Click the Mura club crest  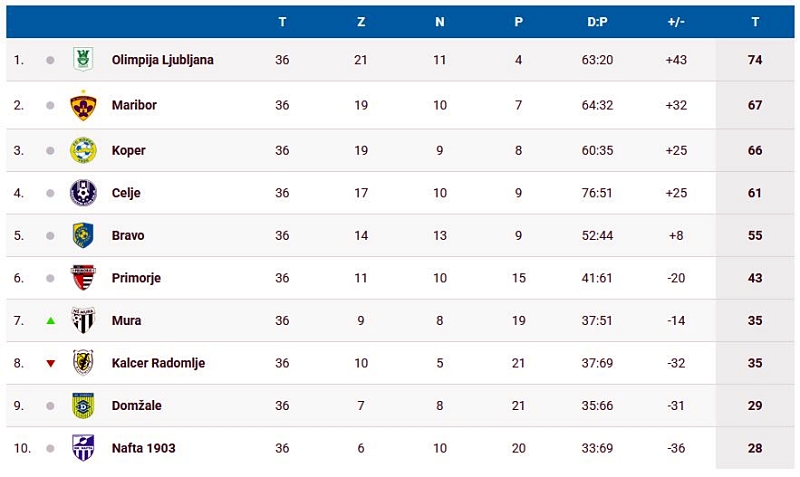tap(83, 321)
